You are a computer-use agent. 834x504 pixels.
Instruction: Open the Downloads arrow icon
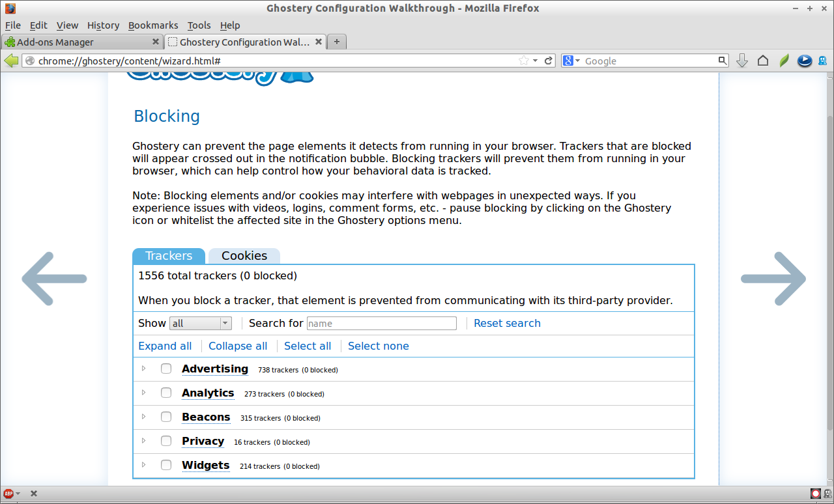pos(741,61)
